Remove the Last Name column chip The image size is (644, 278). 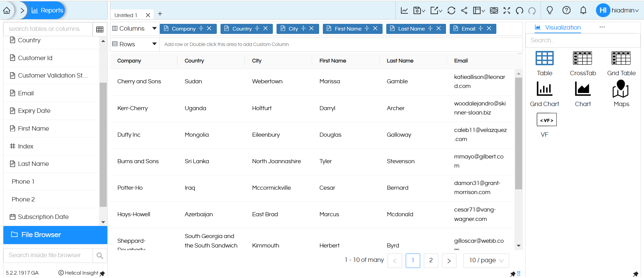(x=439, y=28)
